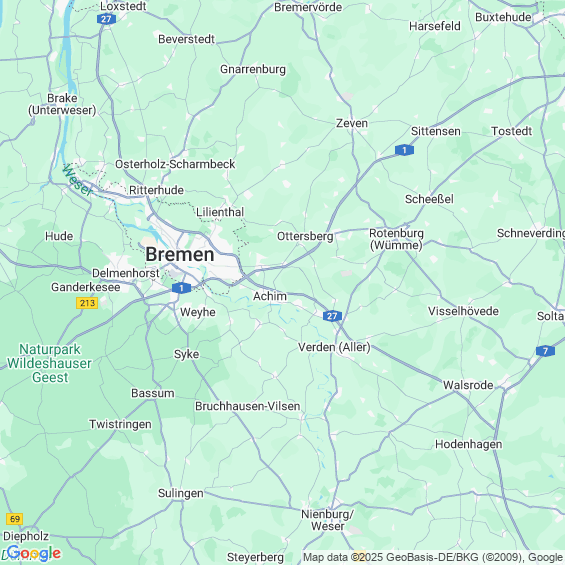Screen dimensions: 565x565
Task: Click the Naturpark Wildeshauser Geest label
Action: tap(50, 363)
